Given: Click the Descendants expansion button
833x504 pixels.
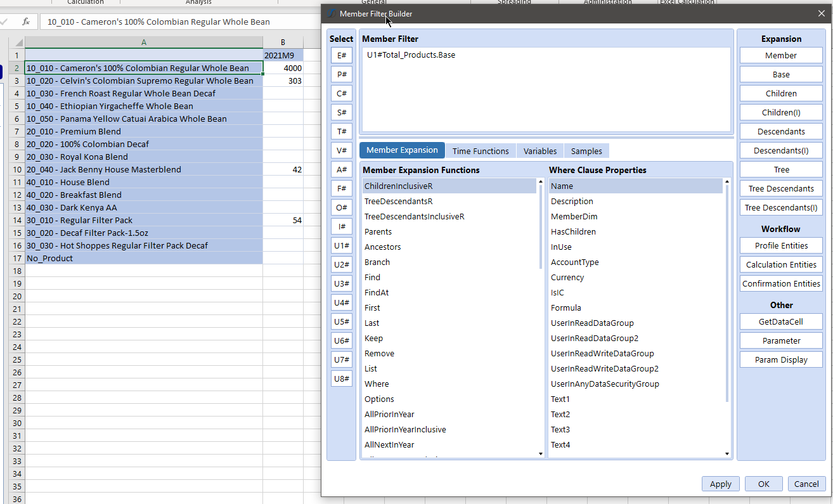Looking at the screenshot, I should click(x=781, y=131).
